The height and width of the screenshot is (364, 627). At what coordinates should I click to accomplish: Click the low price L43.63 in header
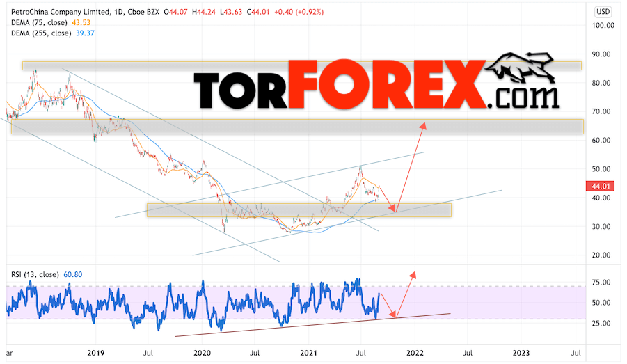(231, 12)
